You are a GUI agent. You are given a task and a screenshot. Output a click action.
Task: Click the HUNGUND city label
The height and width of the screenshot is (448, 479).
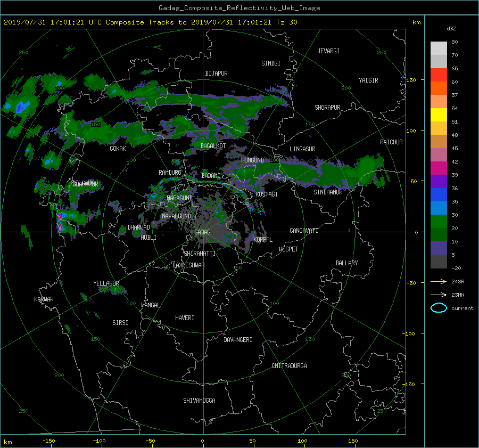252,160
